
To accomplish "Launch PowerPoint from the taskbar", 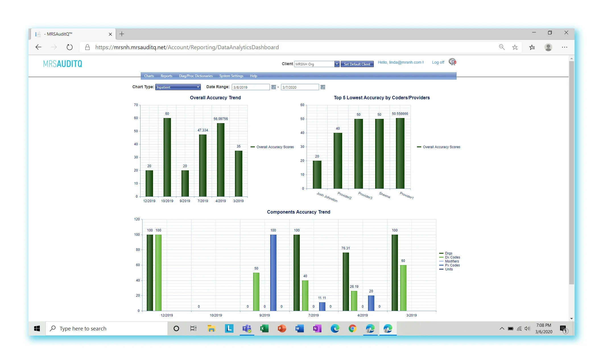I will coord(282,328).
